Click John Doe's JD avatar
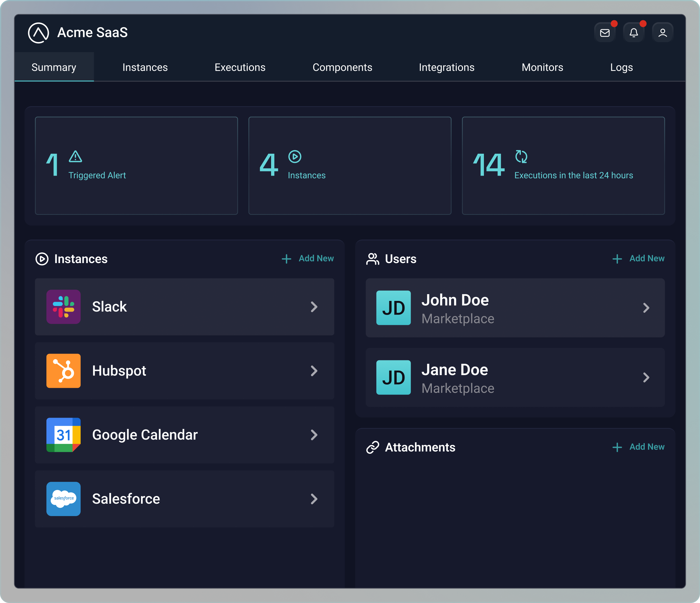The width and height of the screenshot is (700, 603). click(393, 308)
